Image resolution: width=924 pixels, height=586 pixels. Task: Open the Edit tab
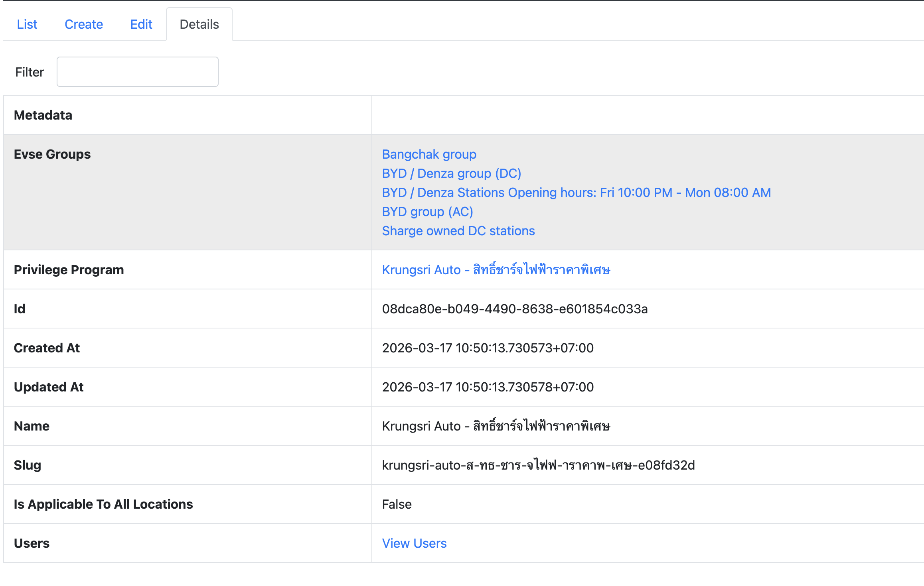tap(141, 24)
